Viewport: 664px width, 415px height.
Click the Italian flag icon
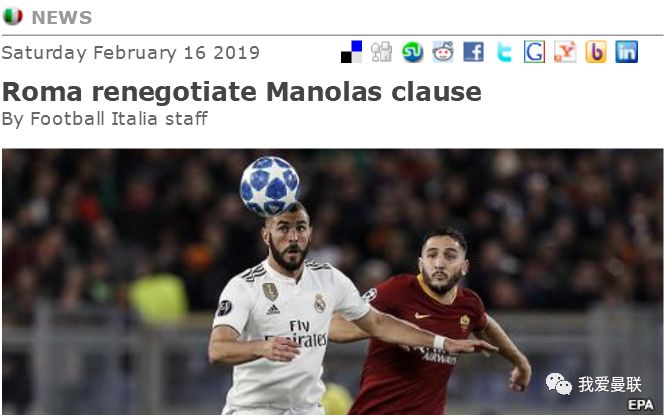[x=13, y=17]
